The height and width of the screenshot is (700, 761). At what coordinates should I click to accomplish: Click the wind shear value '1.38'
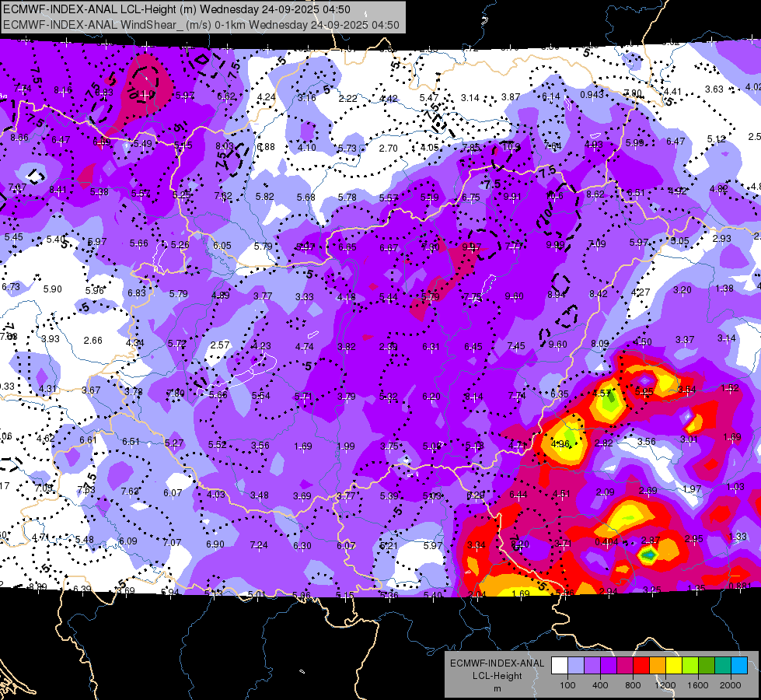tap(724, 289)
